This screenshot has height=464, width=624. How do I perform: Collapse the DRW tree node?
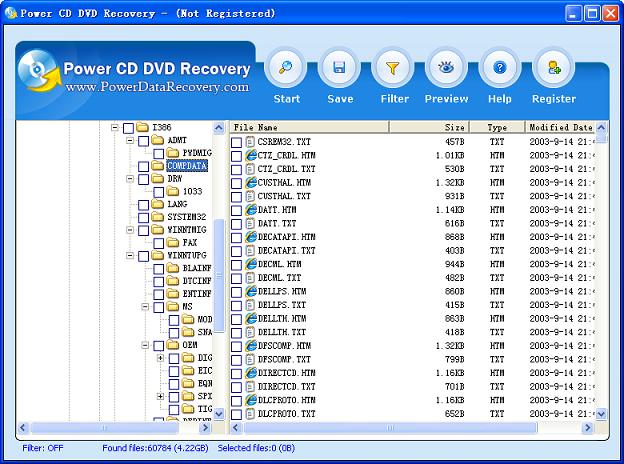130,178
